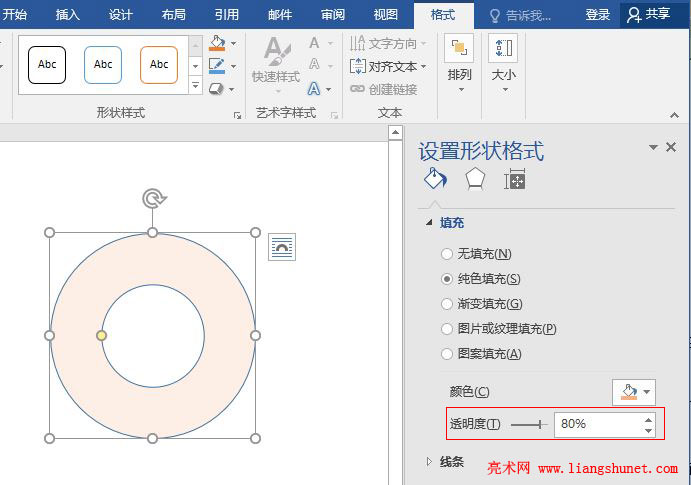Switch to the 设计 tab
The height and width of the screenshot is (485, 691).
[x=121, y=15]
